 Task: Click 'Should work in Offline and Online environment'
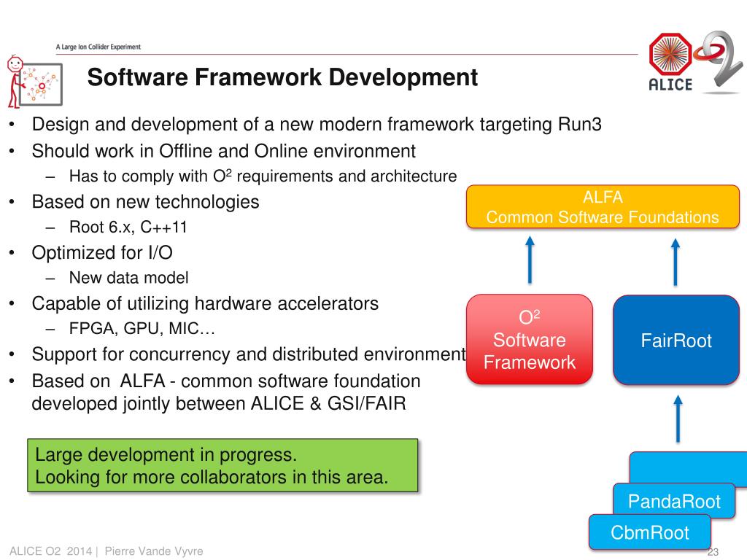pyautogui.click(x=223, y=151)
